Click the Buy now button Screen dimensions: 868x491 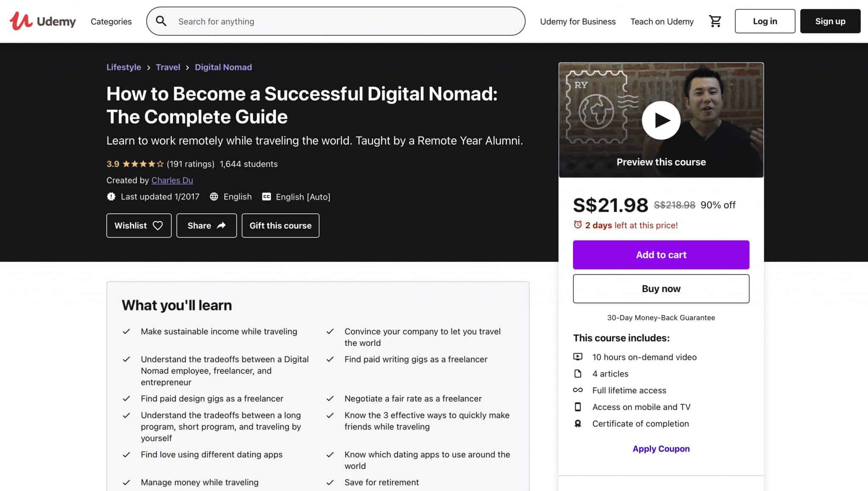[x=661, y=289]
